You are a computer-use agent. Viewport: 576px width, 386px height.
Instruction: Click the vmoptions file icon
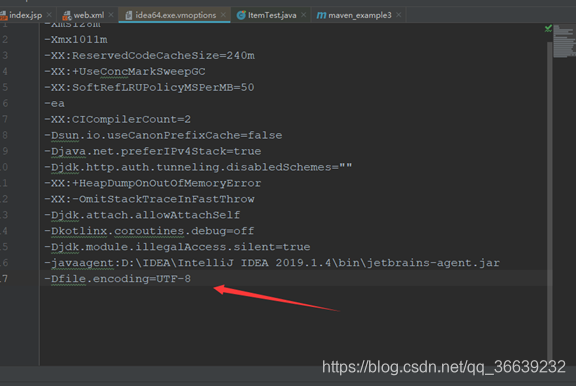point(129,15)
